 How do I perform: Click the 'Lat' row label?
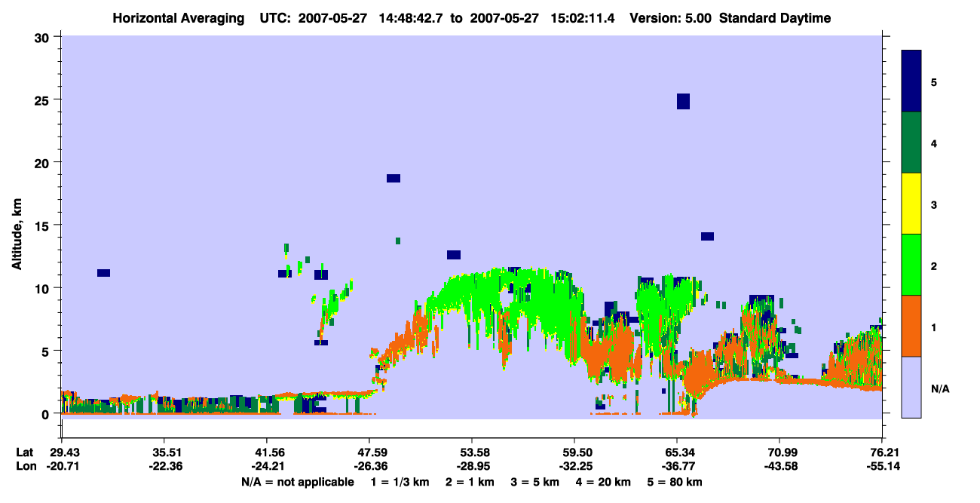click(26, 452)
